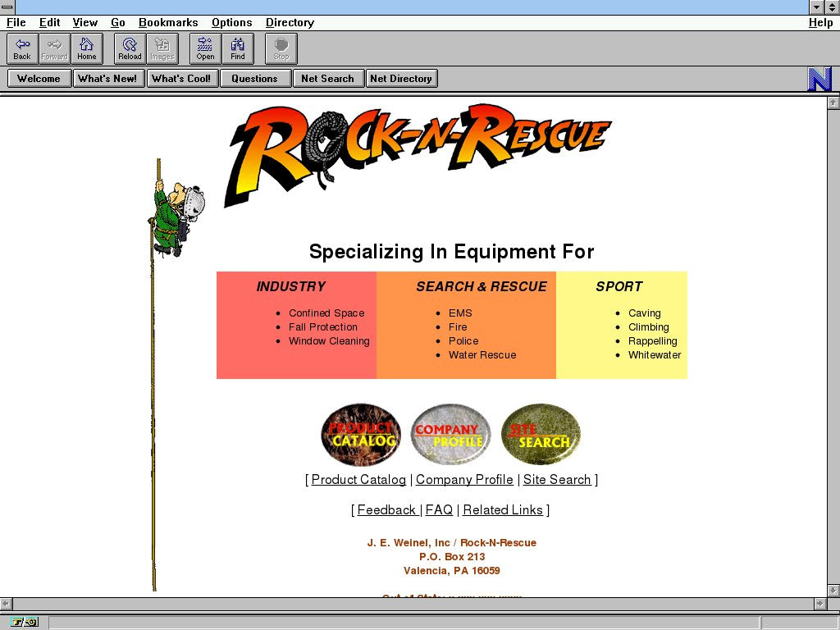Click the Netscape N logo

click(819, 79)
